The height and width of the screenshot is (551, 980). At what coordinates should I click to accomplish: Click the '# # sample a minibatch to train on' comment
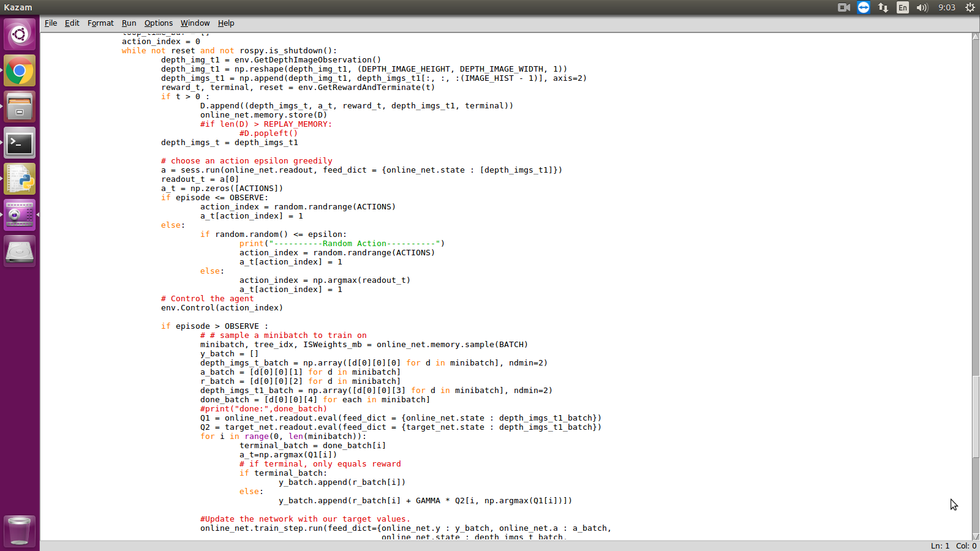(283, 335)
